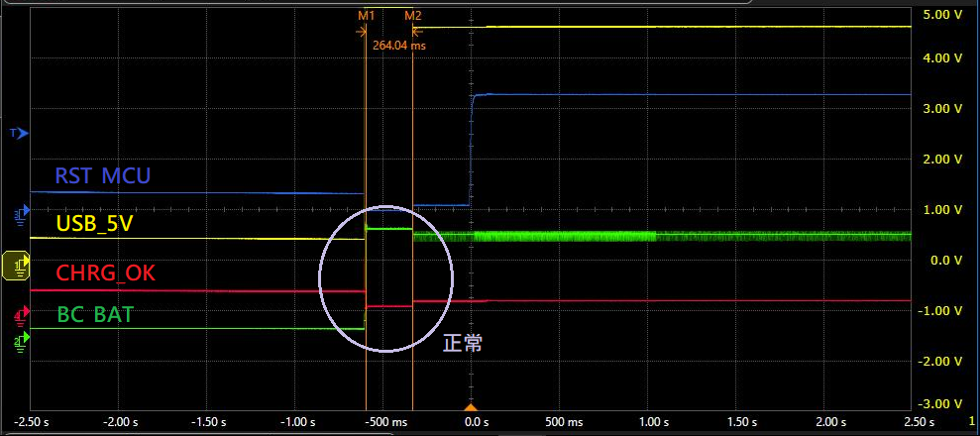Click the 2.00 V vertical scale value

(941, 160)
